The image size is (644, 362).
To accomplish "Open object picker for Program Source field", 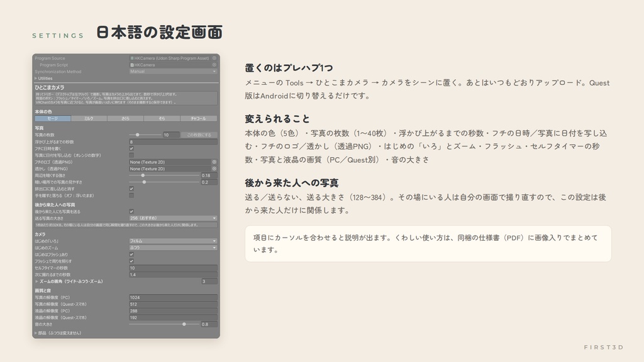I will [x=214, y=58].
